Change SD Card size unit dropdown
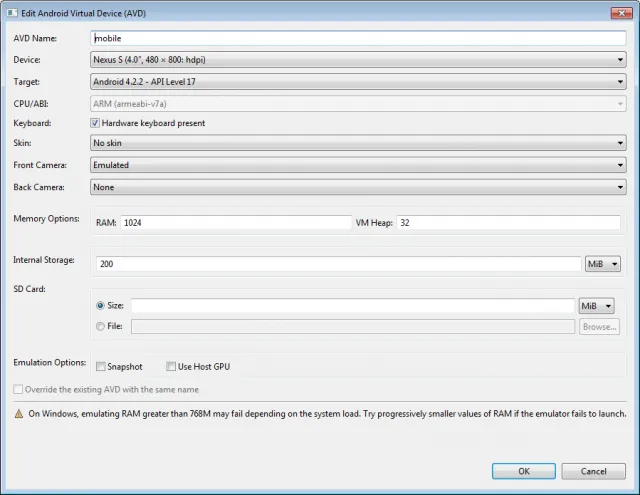This screenshot has height=495, width=640. click(x=596, y=306)
